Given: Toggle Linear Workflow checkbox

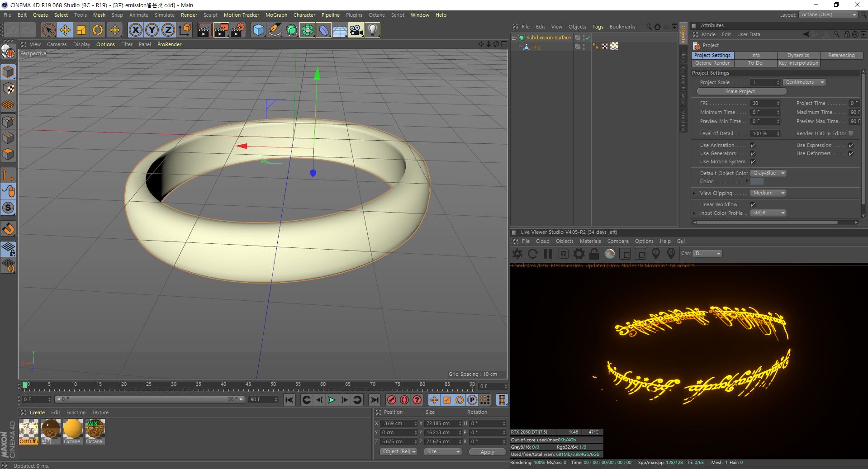Looking at the screenshot, I should pyautogui.click(x=753, y=204).
